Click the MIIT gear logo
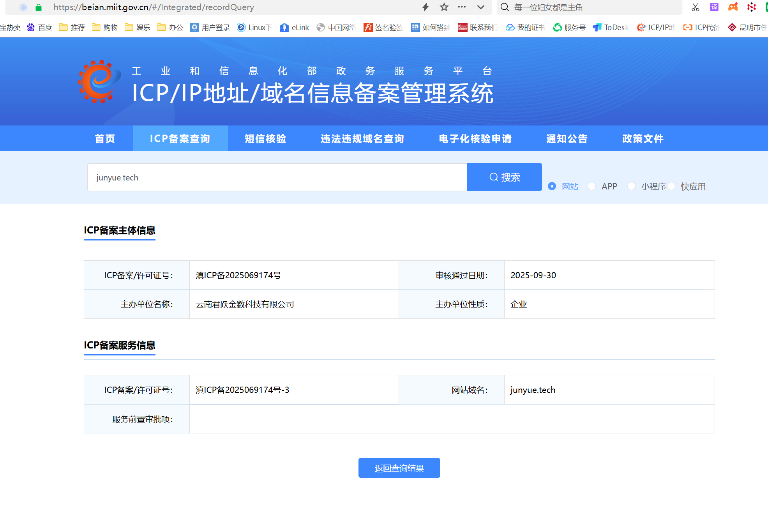768x532 pixels. [99, 82]
